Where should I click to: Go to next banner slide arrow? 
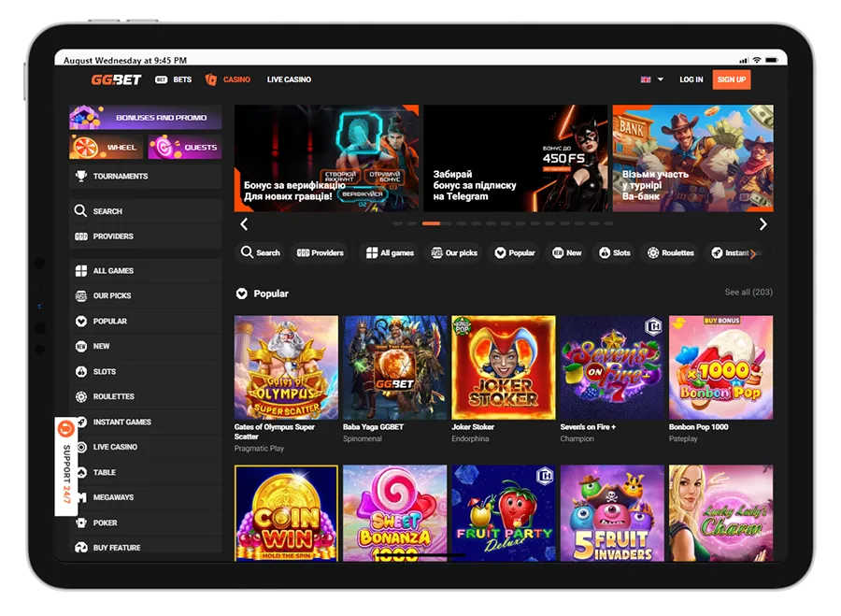point(763,223)
